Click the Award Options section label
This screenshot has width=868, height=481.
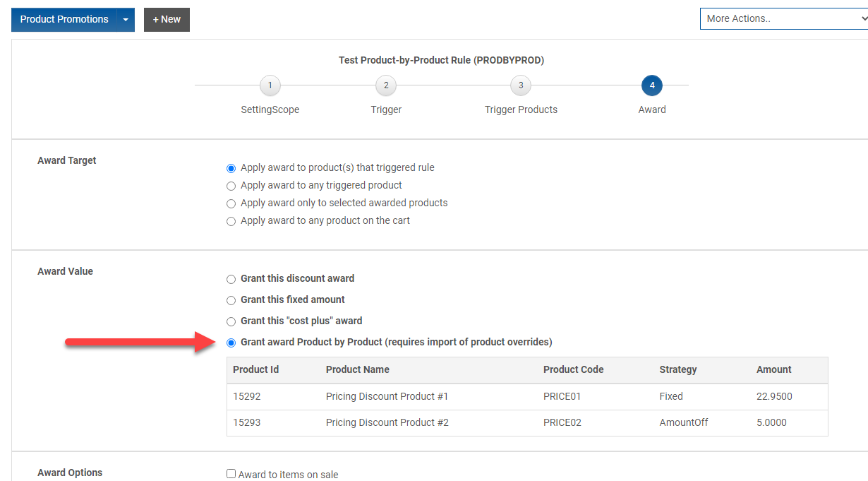(x=70, y=473)
